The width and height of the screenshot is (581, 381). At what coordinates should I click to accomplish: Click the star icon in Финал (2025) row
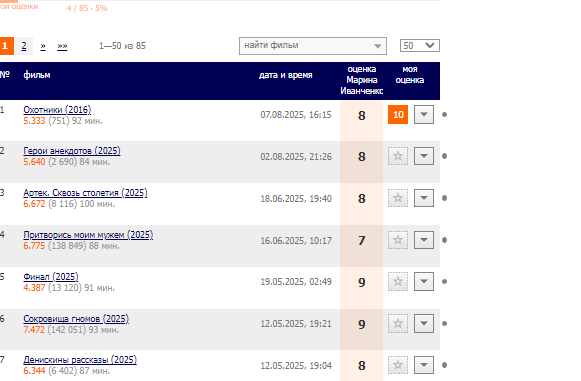tap(398, 282)
